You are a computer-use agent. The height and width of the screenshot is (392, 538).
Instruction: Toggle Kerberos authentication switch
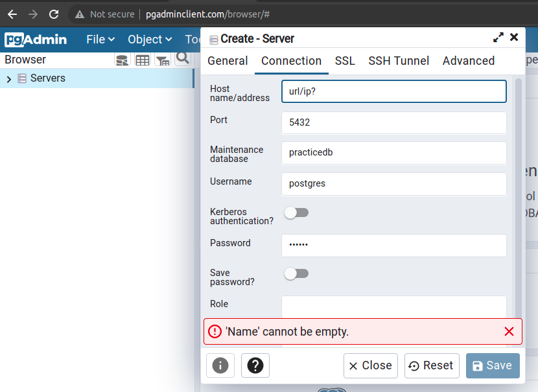click(296, 213)
